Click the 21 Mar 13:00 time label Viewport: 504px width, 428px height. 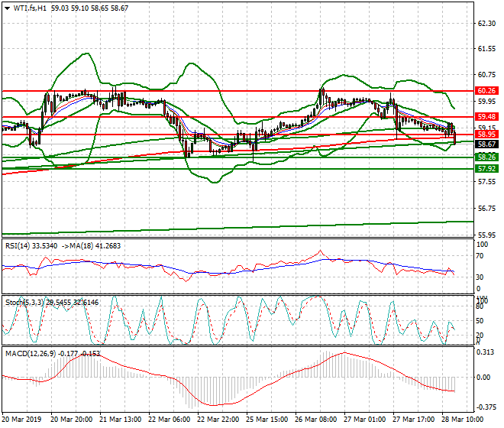[x=120, y=420]
